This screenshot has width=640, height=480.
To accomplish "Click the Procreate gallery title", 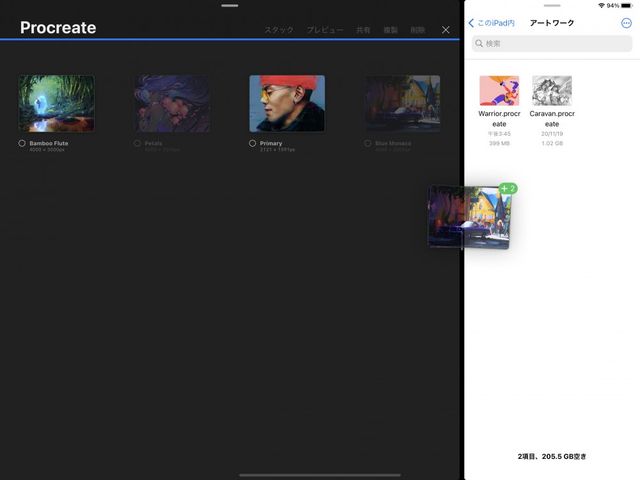I will 58,28.
